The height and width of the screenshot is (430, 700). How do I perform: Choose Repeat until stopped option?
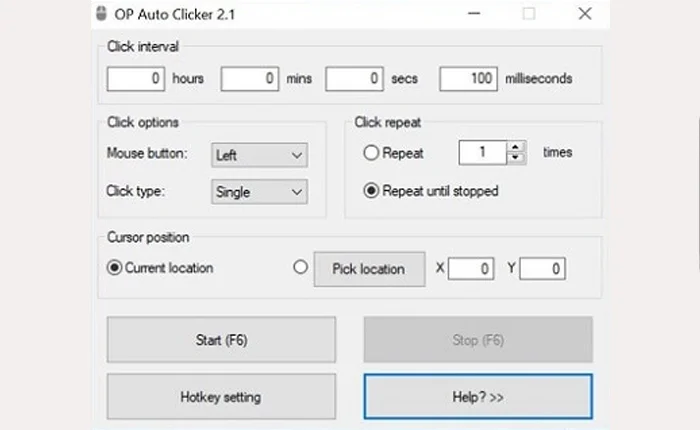pos(372,190)
